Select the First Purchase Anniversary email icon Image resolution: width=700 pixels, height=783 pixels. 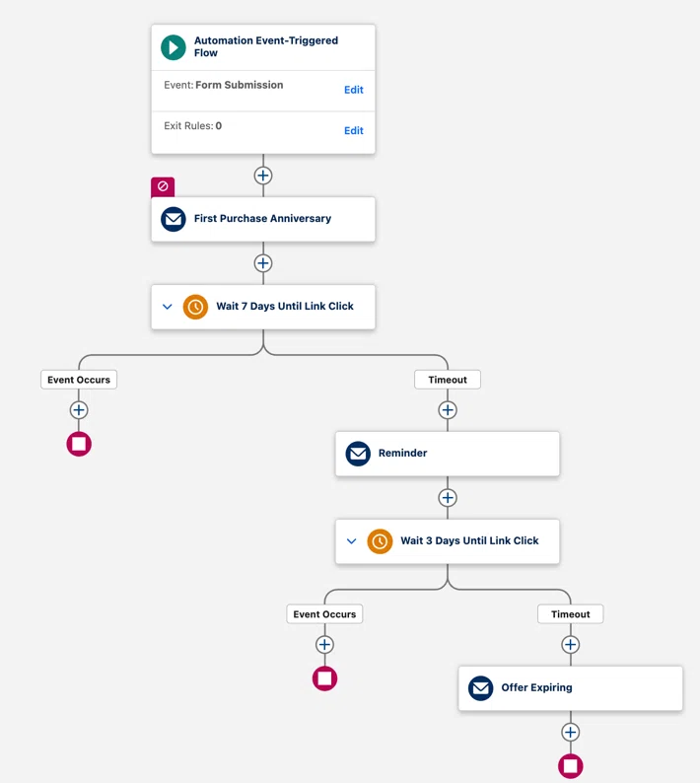(174, 219)
